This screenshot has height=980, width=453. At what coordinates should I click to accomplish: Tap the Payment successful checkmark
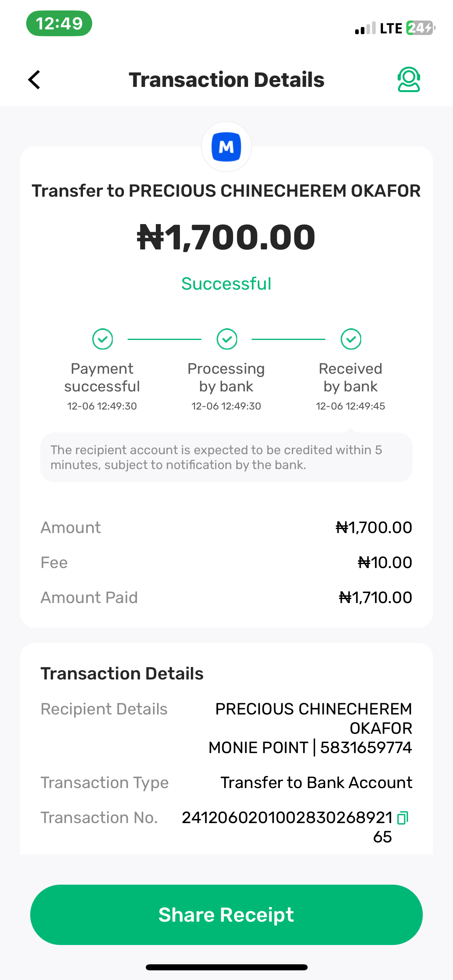coord(102,339)
